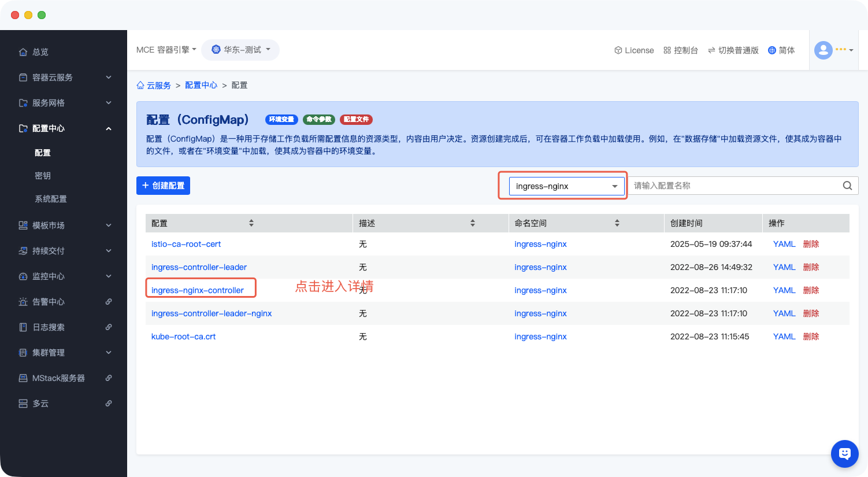Image resolution: width=868 pixels, height=477 pixels.
Task: Open the user avatar menu
Action: point(833,50)
